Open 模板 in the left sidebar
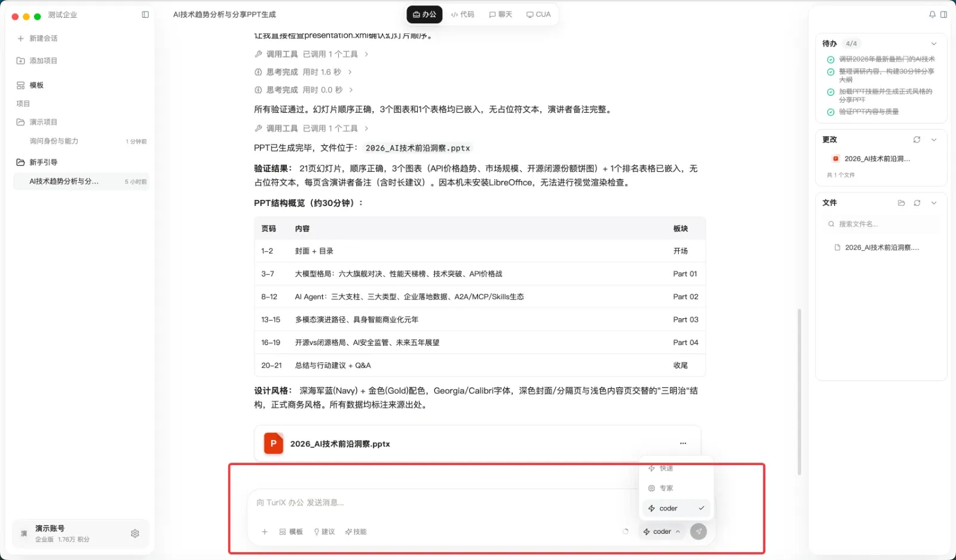Image resolution: width=956 pixels, height=560 pixels. pyautogui.click(x=30, y=85)
